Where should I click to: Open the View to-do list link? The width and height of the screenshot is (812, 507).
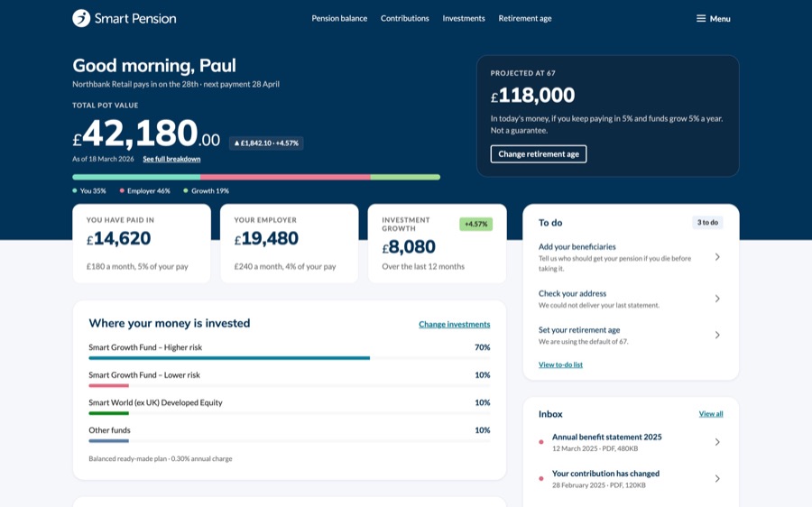pyautogui.click(x=560, y=364)
